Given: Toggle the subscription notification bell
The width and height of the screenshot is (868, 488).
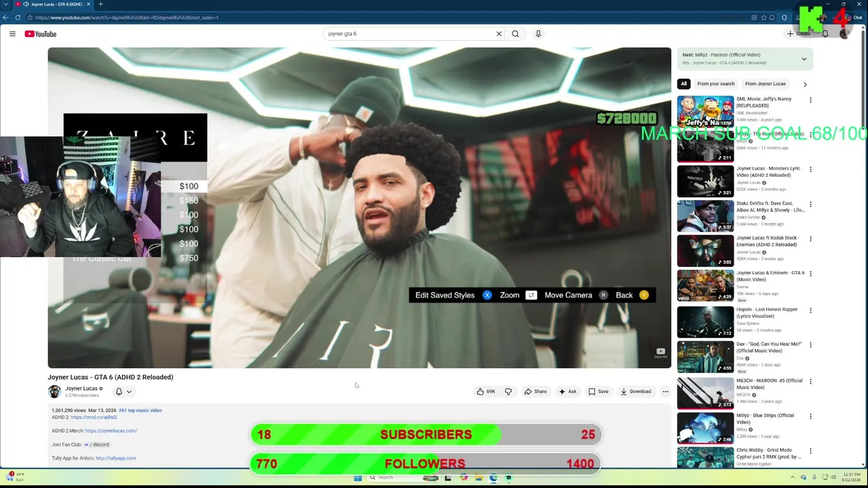Looking at the screenshot, I should tap(119, 391).
